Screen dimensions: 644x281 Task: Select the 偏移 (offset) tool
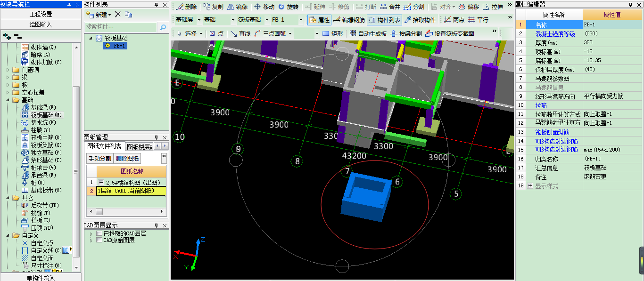469,7
